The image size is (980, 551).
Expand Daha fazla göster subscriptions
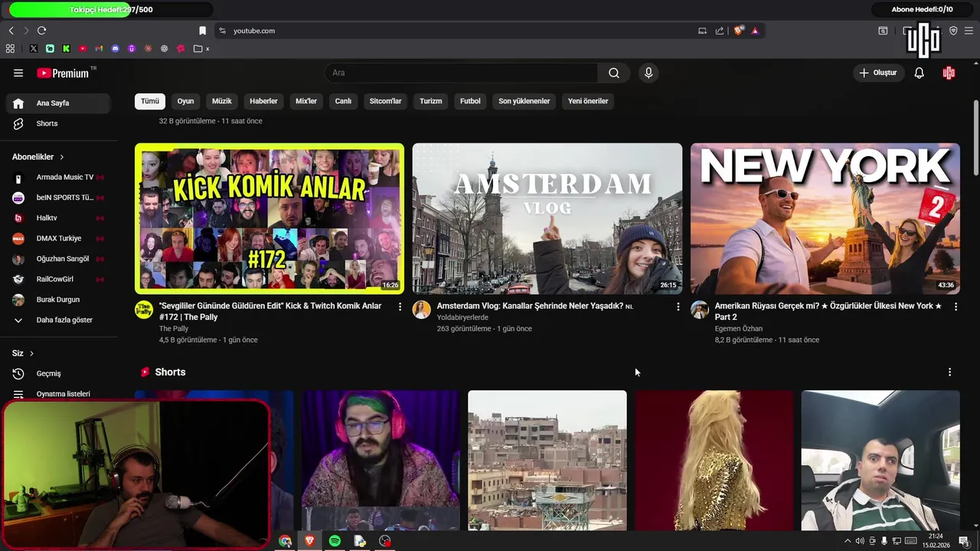58,320
